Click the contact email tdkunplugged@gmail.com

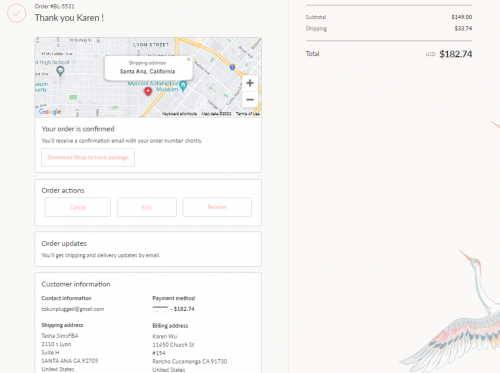(x=73, y=309)
